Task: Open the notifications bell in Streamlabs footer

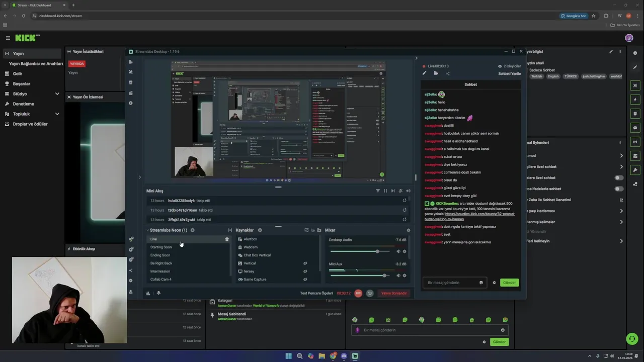Action: pos(158,293)
